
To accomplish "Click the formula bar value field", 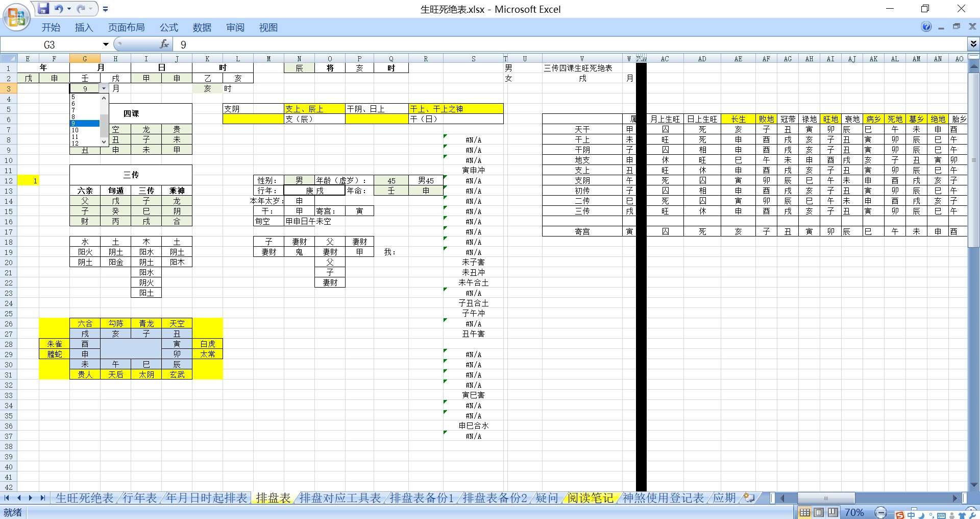I will [569, 44].
